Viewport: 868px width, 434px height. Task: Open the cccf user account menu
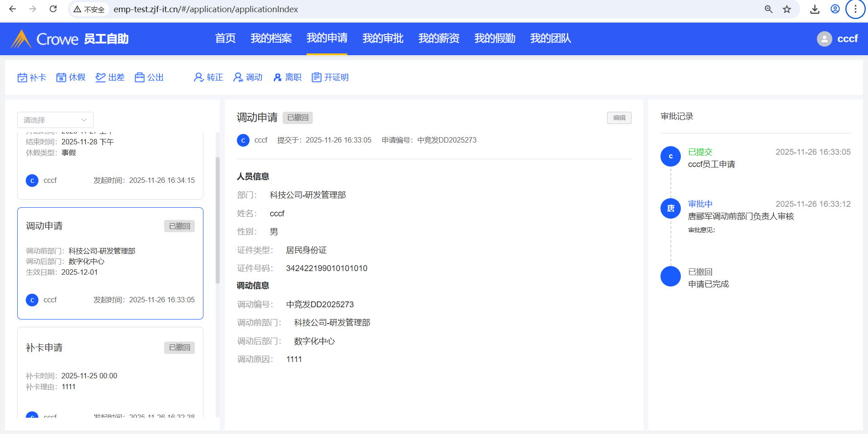click(x=837, y=39)
